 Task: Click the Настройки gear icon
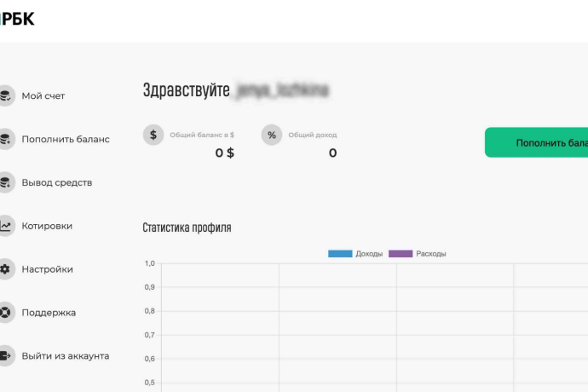pyautogui.click(x=5, y=269)
